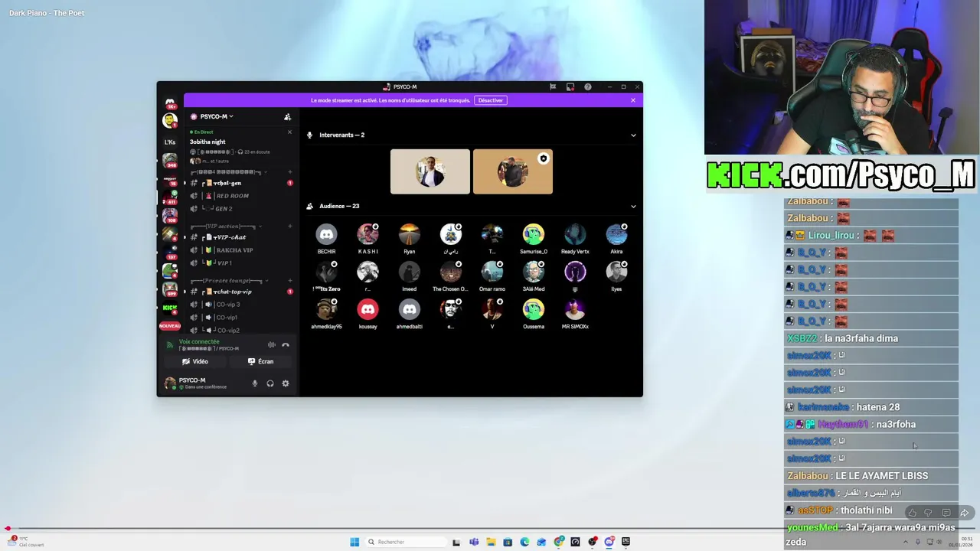Click Désactiver to disable streamer mode
The width and height of the screenshot is (980, 551).
pos(491,100)
